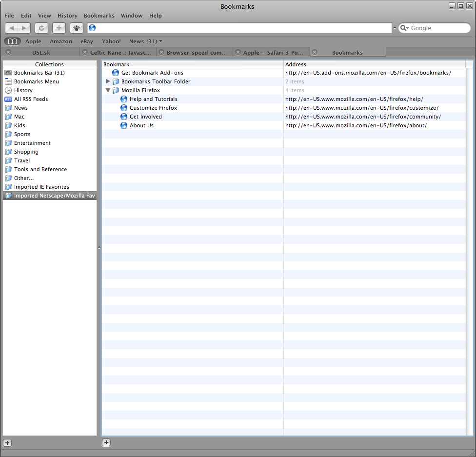Click the clock icon beside History
476x457 pixels.
[x=8, y=90]
